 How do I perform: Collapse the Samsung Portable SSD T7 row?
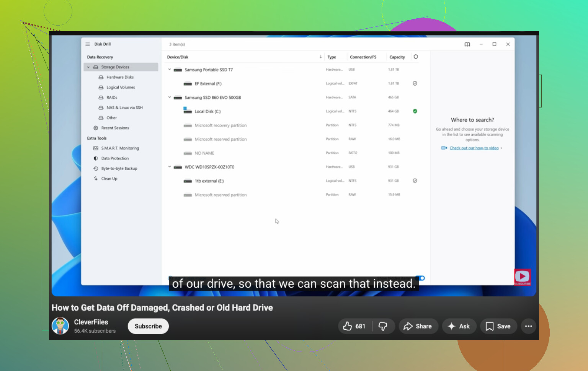pos(170,70)
